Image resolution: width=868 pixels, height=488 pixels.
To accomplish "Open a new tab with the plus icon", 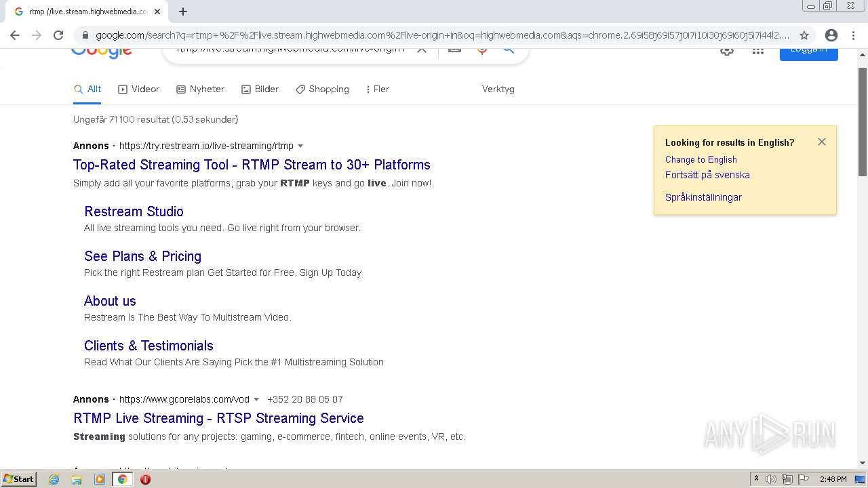I will point(183,12).
